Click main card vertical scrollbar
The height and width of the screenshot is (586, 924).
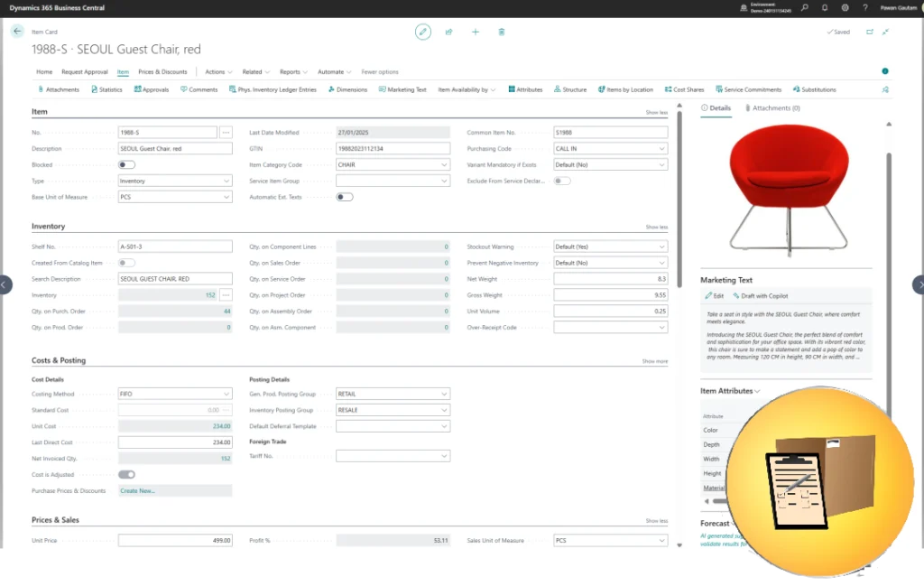coord(679,200)
